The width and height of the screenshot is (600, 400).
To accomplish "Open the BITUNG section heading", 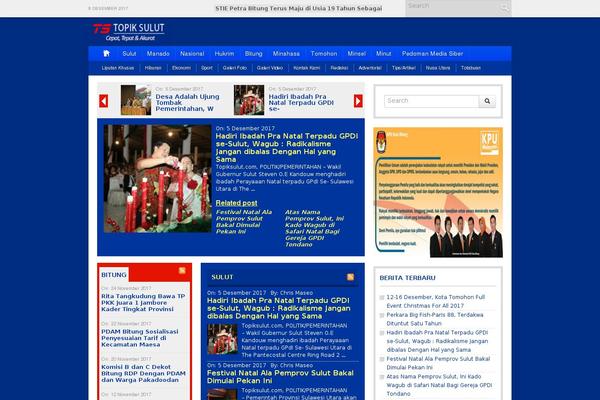I will 114,275.
